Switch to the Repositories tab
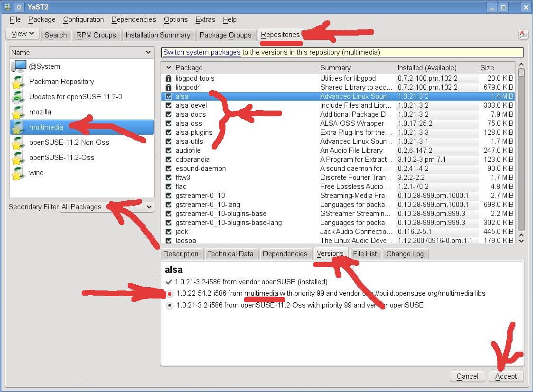The image size is (533, 392). 281,35
